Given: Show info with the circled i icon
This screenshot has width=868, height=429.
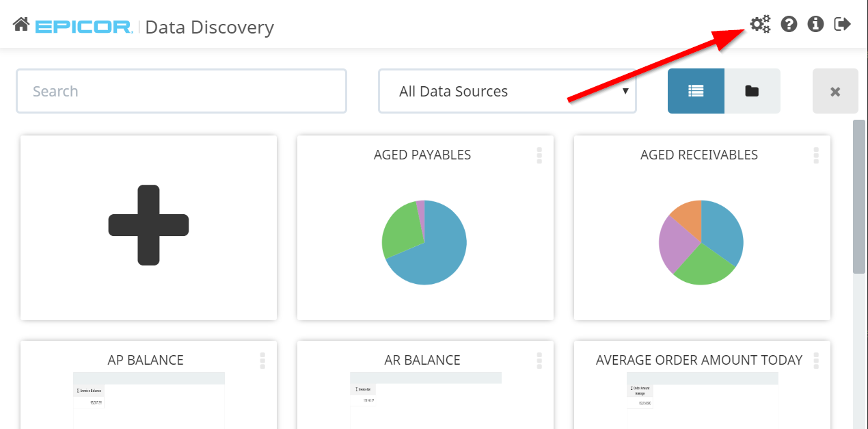Looking at the screenshot, I should (815, 25).
